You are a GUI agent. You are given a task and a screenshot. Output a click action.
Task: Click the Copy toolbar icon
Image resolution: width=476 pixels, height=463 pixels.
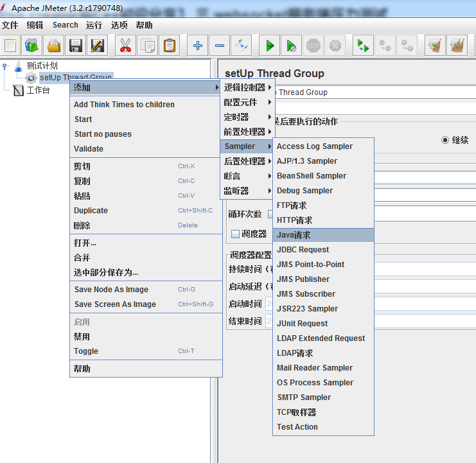(x=148, y=46)
